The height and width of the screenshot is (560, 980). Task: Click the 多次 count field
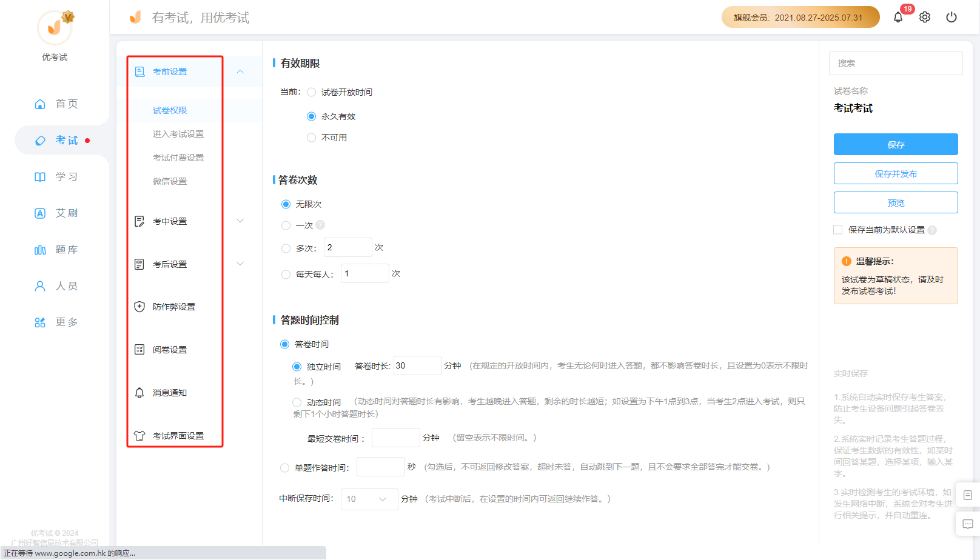348,247
